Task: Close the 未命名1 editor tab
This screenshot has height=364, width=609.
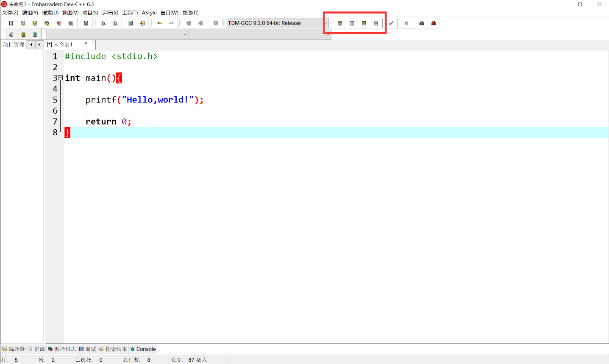Action: pos(86,43)
